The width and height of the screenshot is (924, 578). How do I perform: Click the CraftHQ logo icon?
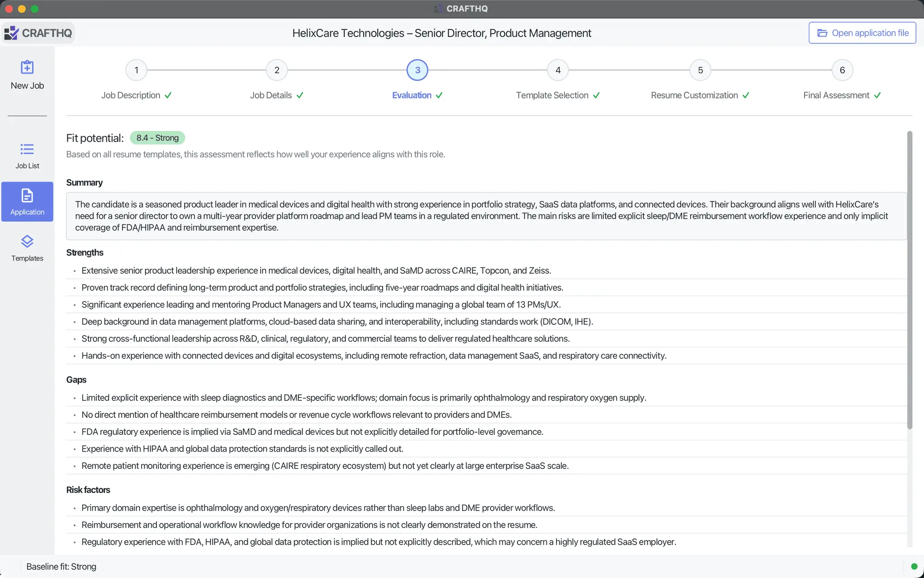[x=11, y=33]
